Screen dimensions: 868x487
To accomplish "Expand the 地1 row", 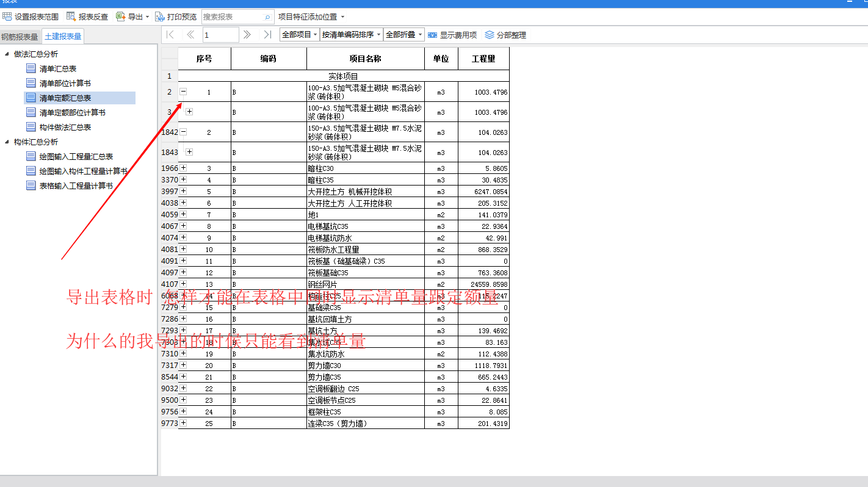I will click(183, 214).
